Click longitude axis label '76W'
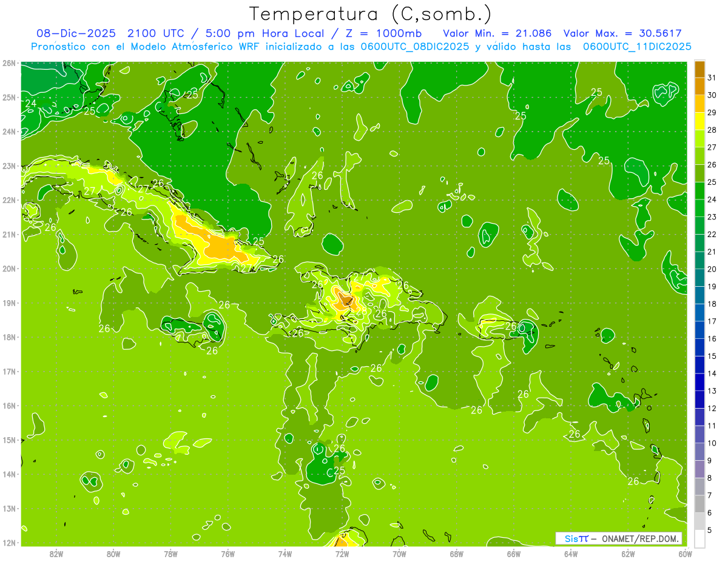The height and width of the screenshot is (562, 728). tap(227, 554)
